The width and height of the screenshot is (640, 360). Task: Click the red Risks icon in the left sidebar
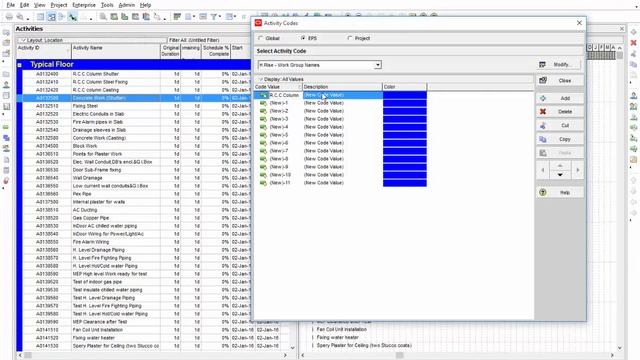tap(6, 180)
